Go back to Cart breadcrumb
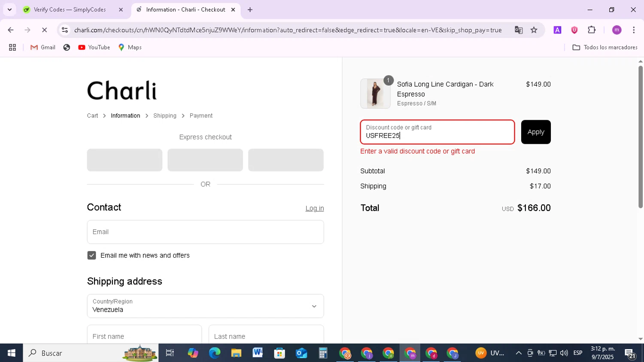Viewport: 644px width, 362px height. tap(92, 116)
